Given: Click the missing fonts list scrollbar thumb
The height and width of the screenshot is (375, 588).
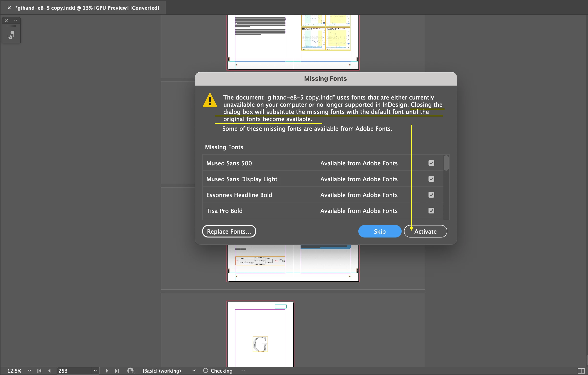Looking at the screenshot, I should 446,163.
